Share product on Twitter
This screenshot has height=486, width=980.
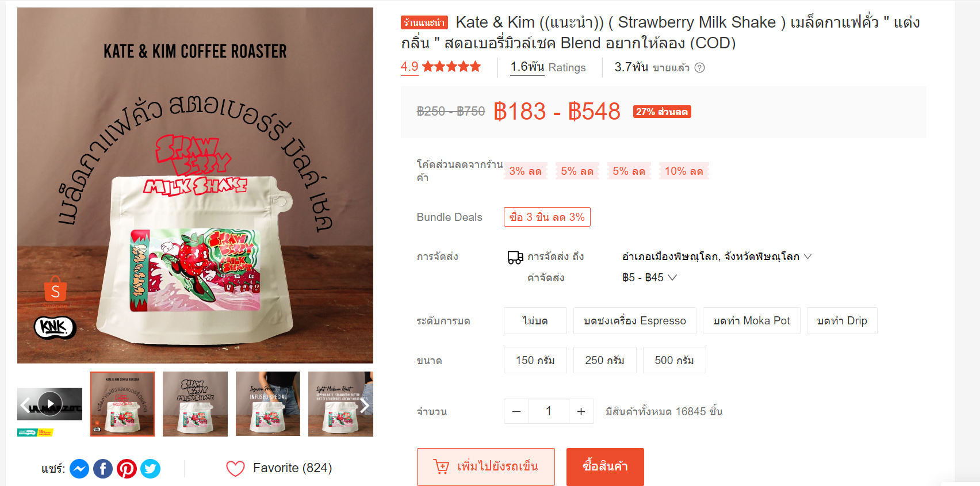pyautogui.click(x=151, y=469)
